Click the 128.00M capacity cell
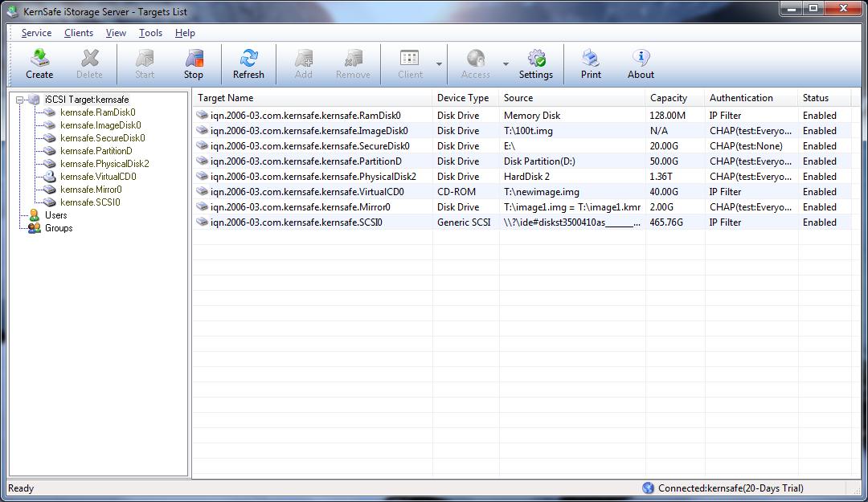This screenshot has width=868, height=502. click(668, 116)
